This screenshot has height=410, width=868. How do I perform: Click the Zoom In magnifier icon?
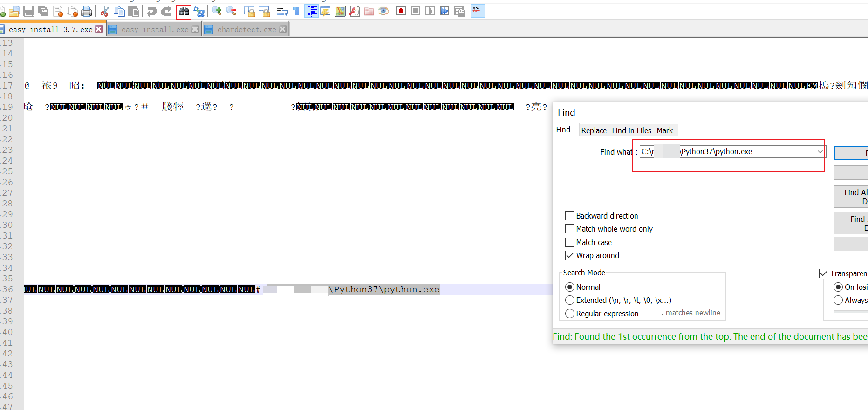tap(217, 11)
